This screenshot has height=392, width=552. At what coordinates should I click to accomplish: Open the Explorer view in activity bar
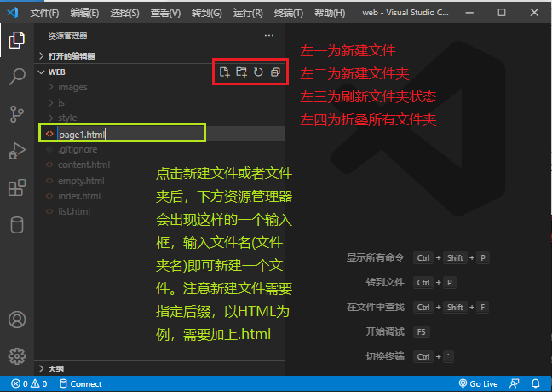17,40
